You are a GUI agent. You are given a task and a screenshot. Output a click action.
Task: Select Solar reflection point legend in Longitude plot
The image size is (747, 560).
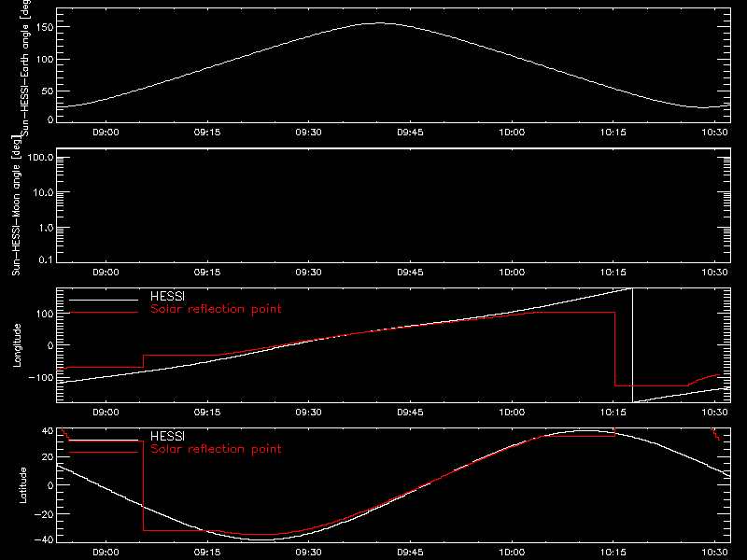click(216, 309)
